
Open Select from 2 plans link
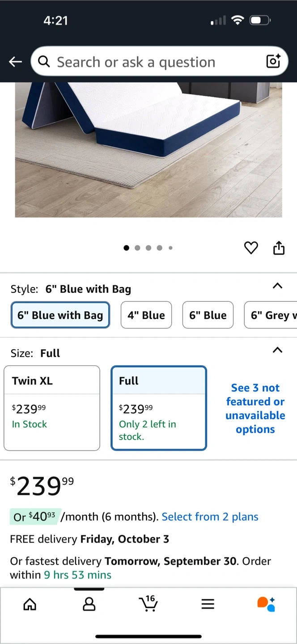tap(210, 517)
